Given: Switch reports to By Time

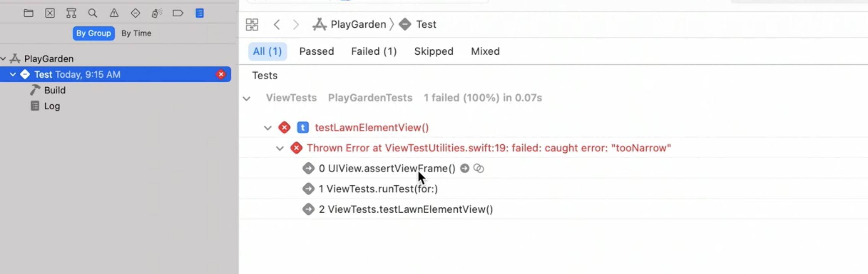Looking at the screenshot, I should (x=136, y=33).
